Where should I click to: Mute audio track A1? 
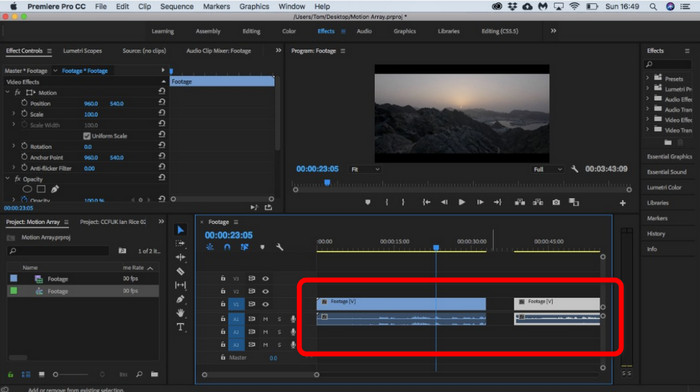click(x=265, y=319)
